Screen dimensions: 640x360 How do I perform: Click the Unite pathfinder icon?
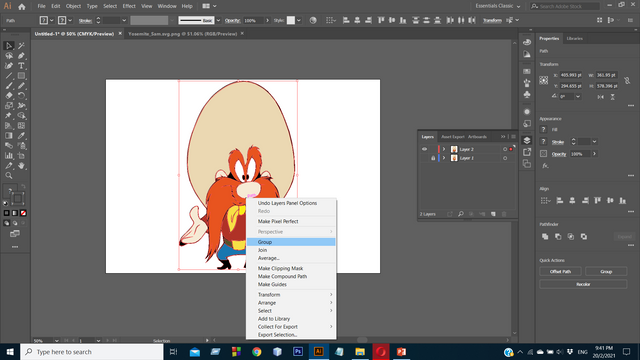coord(545,237)
